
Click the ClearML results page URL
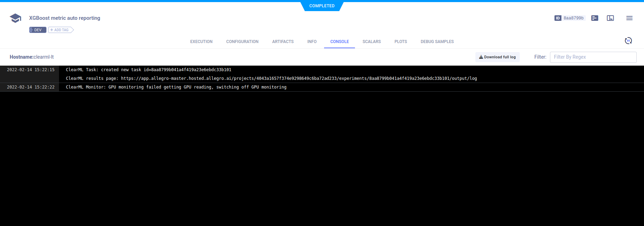pos(299,78)
